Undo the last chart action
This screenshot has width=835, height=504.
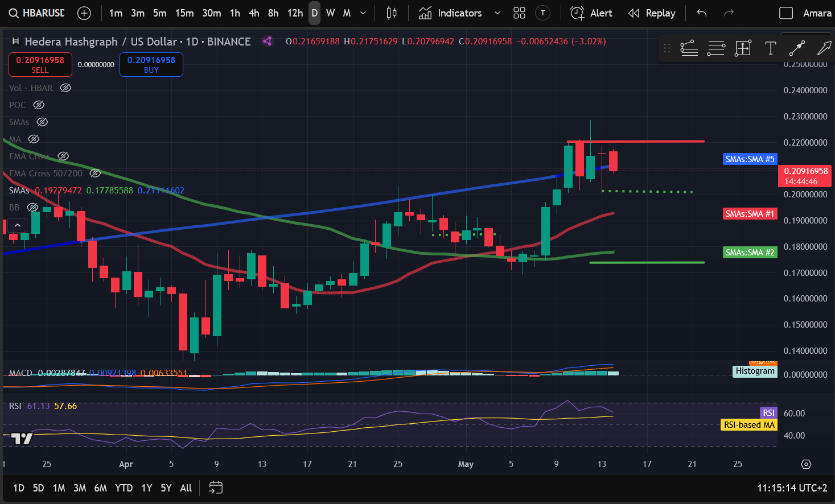click(x=702, y=13)
